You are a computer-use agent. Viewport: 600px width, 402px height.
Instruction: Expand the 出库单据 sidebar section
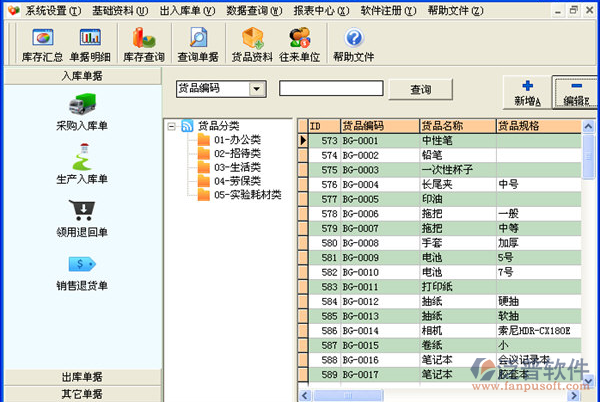pos(82,377)
